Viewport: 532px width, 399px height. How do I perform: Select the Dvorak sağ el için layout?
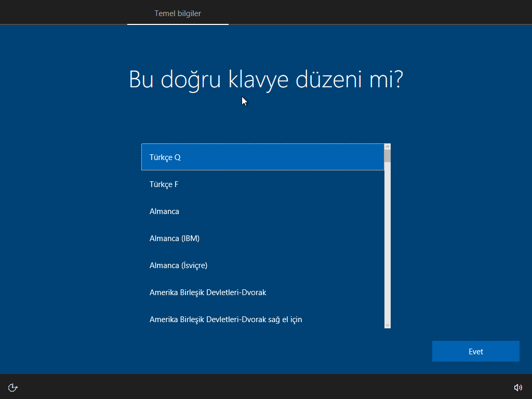coord(262,320)
